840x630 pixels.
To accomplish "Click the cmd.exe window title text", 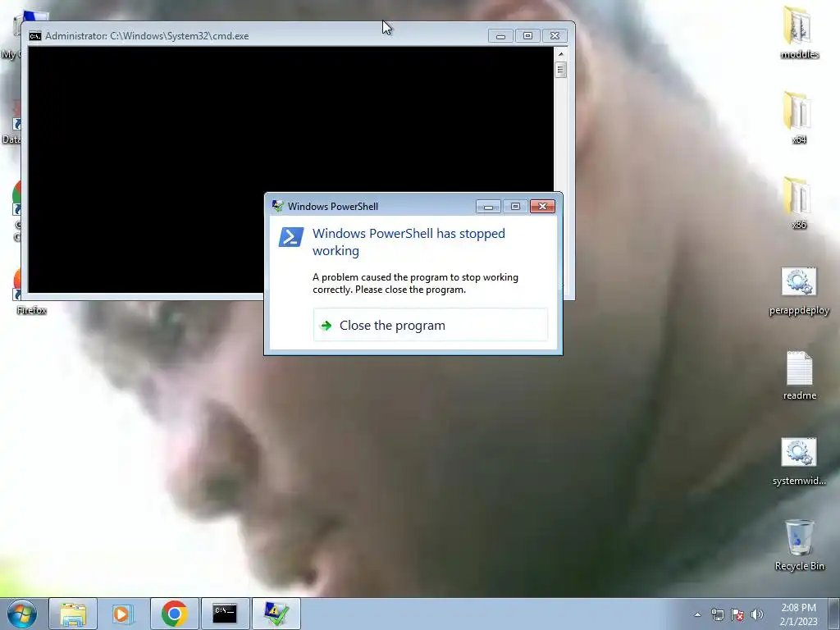I will [x=147, y=36].
